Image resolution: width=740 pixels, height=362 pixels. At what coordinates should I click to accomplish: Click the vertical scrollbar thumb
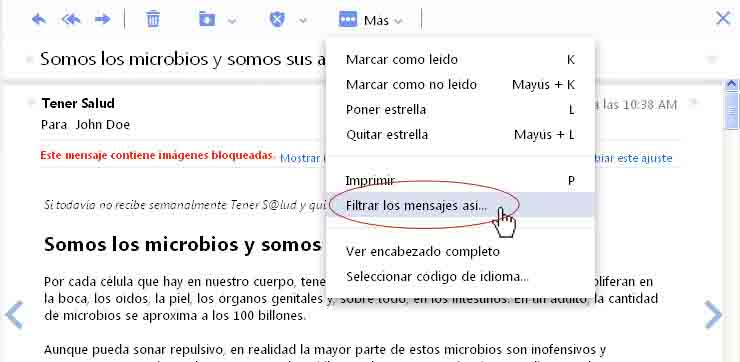click(x=732, y=111)
